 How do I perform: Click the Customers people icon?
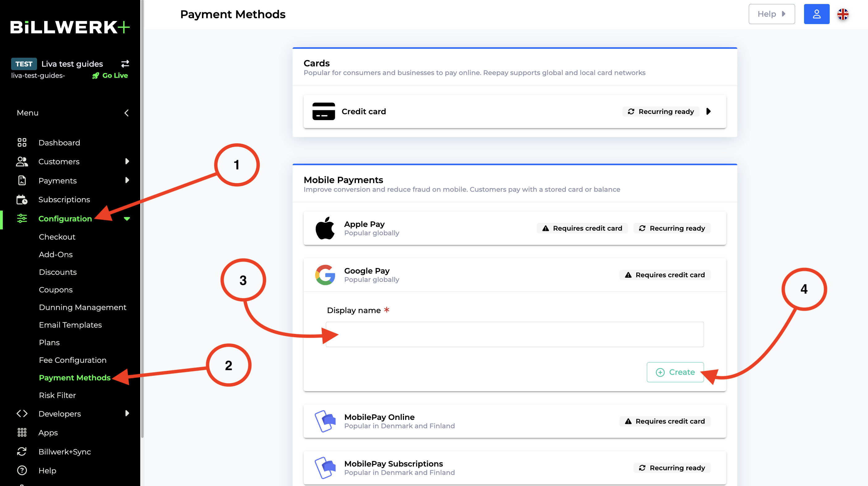(22, 161)
